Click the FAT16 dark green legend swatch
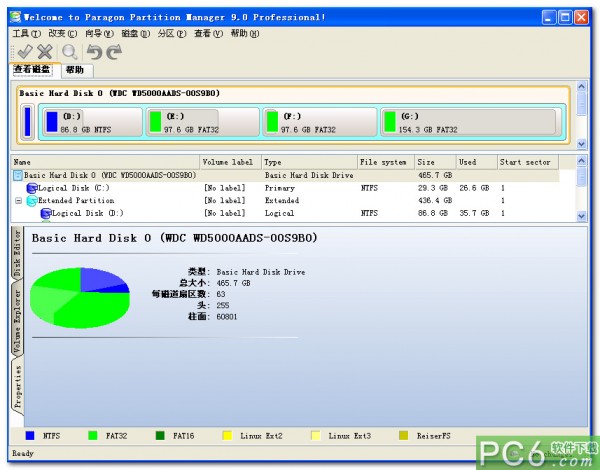This screenshot has height=470, width=600. point(160,436)
